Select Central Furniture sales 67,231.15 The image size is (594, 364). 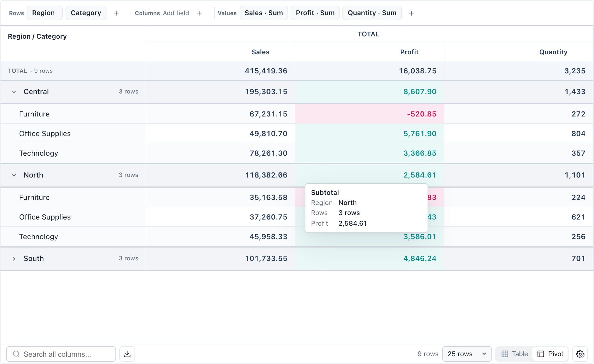pos(221,114)
